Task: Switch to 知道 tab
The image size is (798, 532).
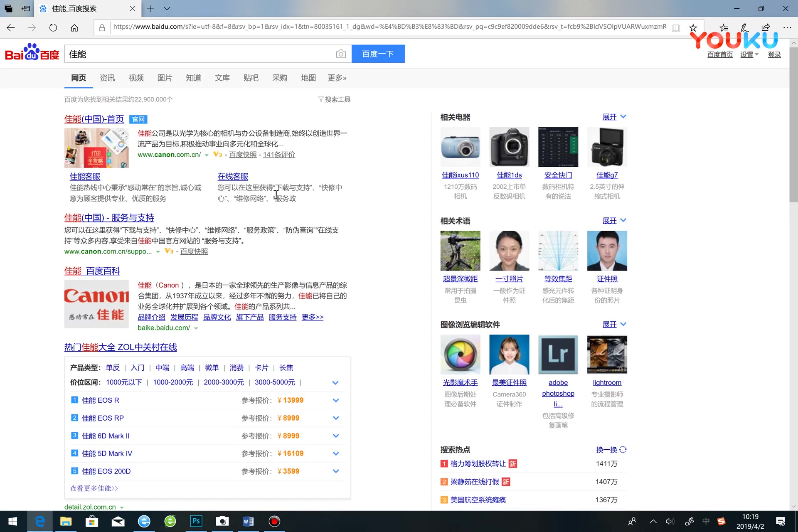Action: point(193,78)
